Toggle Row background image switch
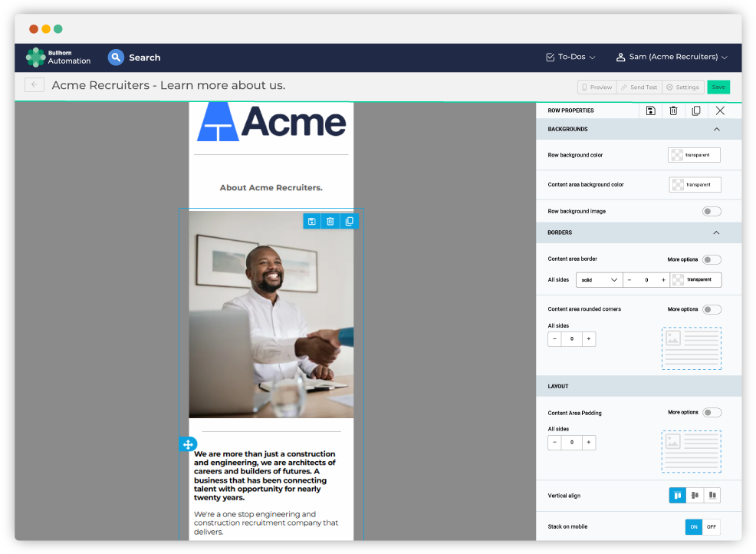 pyautogui.click(x=712, y=211)
